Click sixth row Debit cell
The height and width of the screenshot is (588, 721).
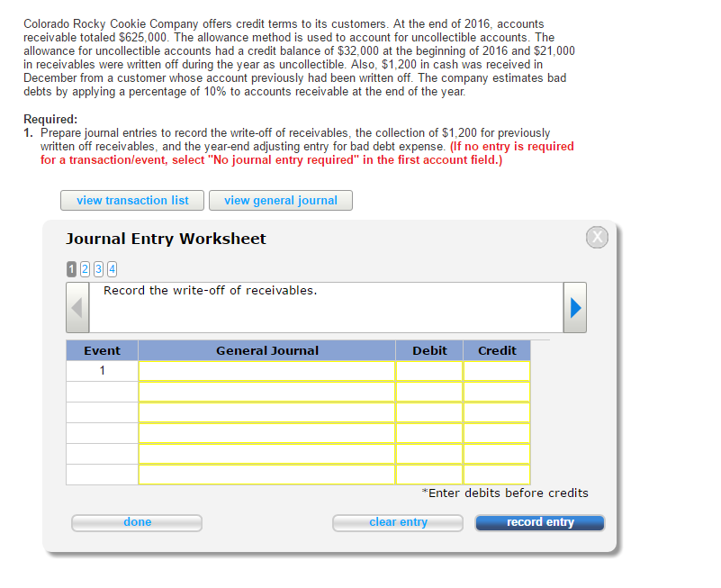coord(429,475)
